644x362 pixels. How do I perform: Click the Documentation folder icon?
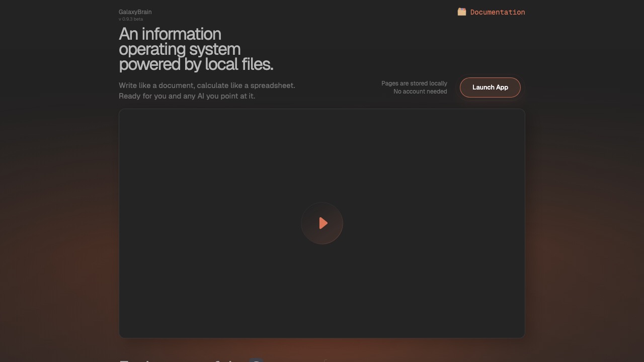(461, 12)
